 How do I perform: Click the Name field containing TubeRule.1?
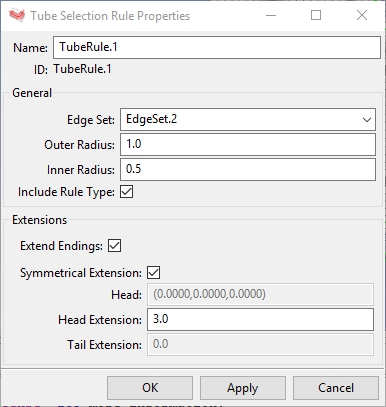pos(217,47)
